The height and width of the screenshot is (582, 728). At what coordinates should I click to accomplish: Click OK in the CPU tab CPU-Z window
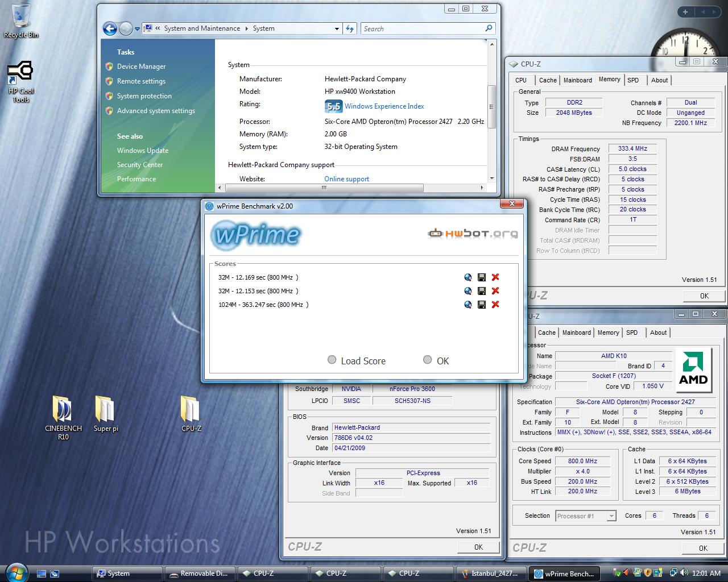[x=703, y=548]
